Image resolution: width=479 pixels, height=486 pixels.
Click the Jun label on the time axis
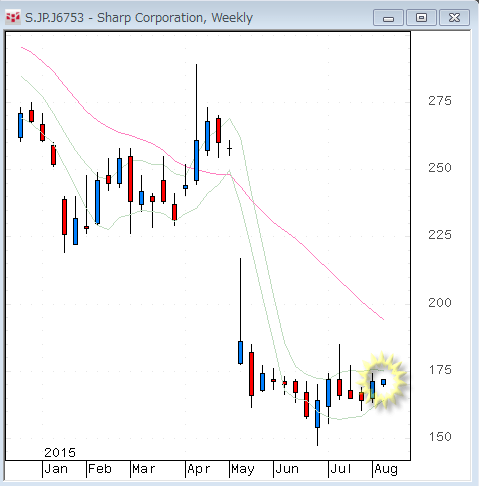tap(287, 469)
